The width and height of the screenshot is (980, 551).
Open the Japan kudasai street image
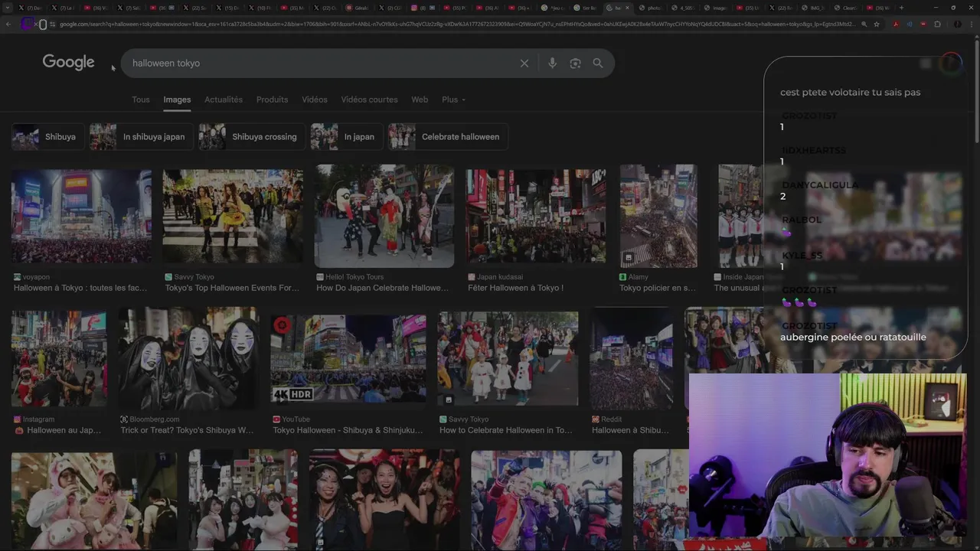click(536, 217)
